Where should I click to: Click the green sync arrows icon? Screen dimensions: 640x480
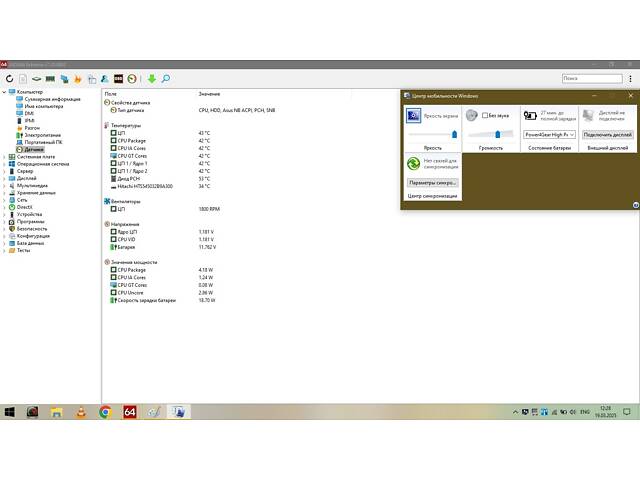[413, 164]
